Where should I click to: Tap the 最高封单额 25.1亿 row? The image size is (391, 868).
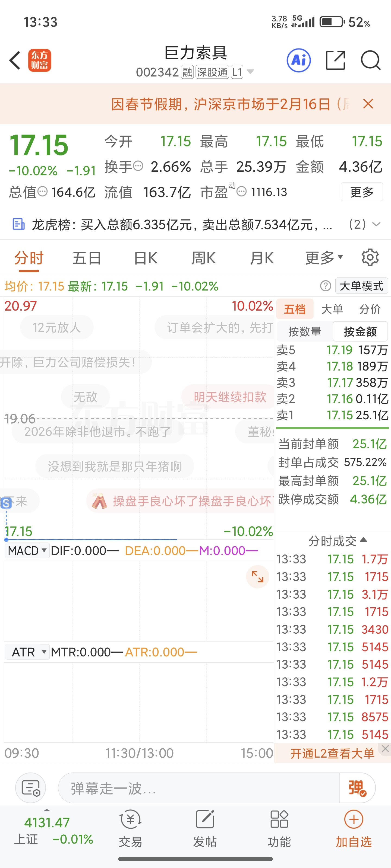coord(332,480)
